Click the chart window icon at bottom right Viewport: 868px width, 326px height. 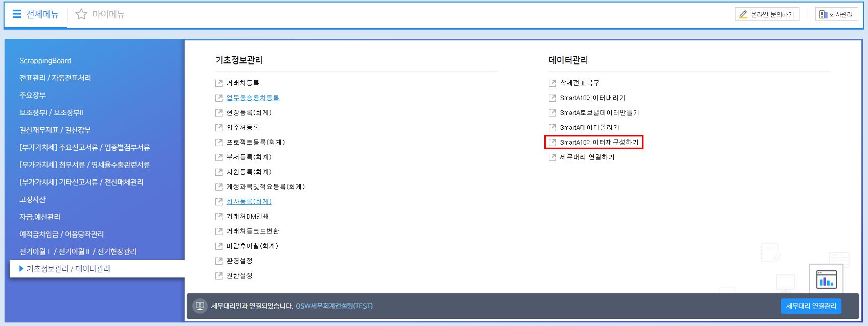[826, 280]
